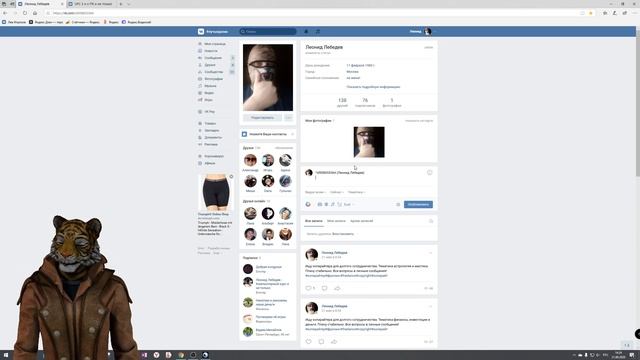Image resolution: width=640 pixels, height=360 pixels.
Task: Click the new post text field
Action: click(x=369, y=176)
